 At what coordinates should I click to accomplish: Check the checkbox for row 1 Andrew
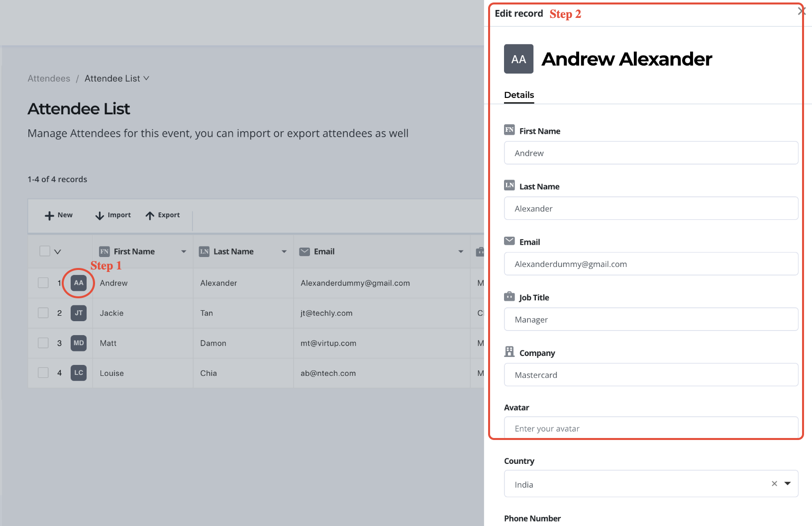click(43, 282)
